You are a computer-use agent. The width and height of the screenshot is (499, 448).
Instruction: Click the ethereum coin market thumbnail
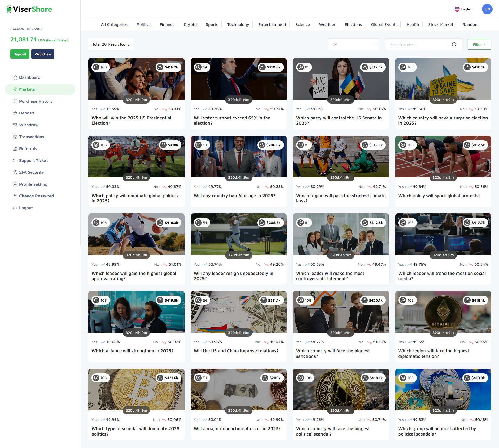click(x=443, y=312)
